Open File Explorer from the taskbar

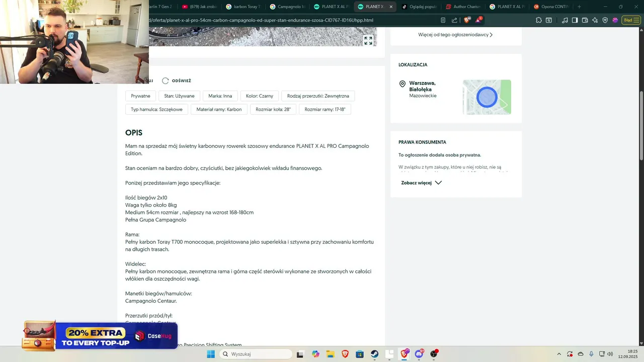coord(331,354)
